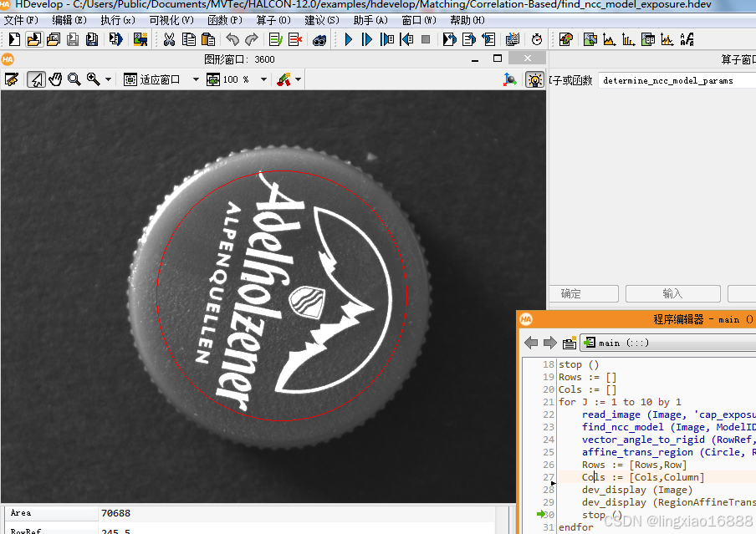Open the 助手(A) menu
The width and height of the screenshot is (756, 534).
(370, 20)
